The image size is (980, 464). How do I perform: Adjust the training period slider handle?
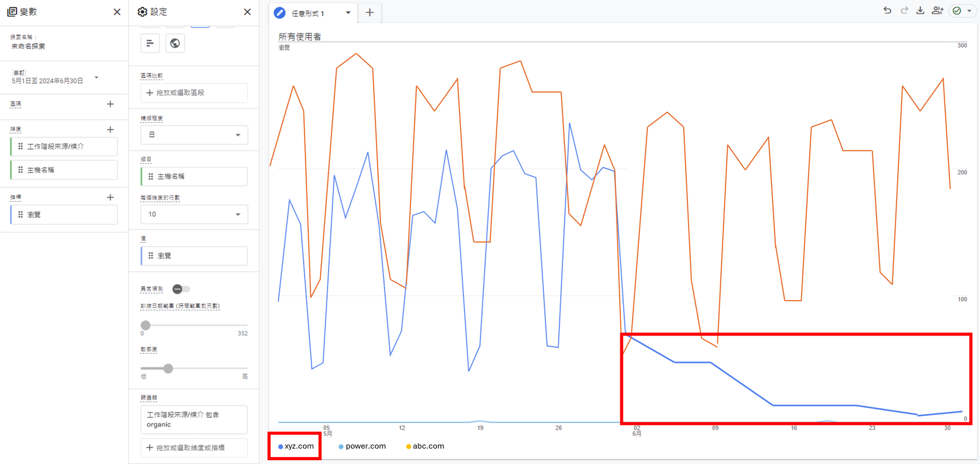[x=146, y=325]
